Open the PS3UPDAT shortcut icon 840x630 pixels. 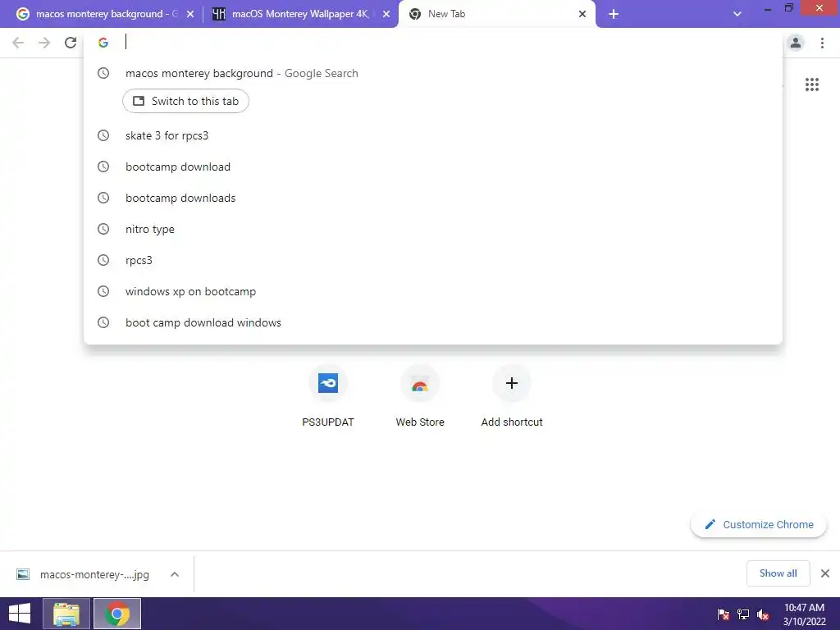[x=328, y=383]
